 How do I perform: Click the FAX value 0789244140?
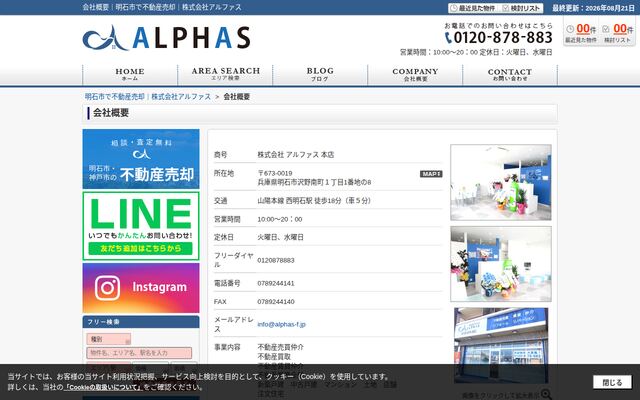click(x=276, y=302)
